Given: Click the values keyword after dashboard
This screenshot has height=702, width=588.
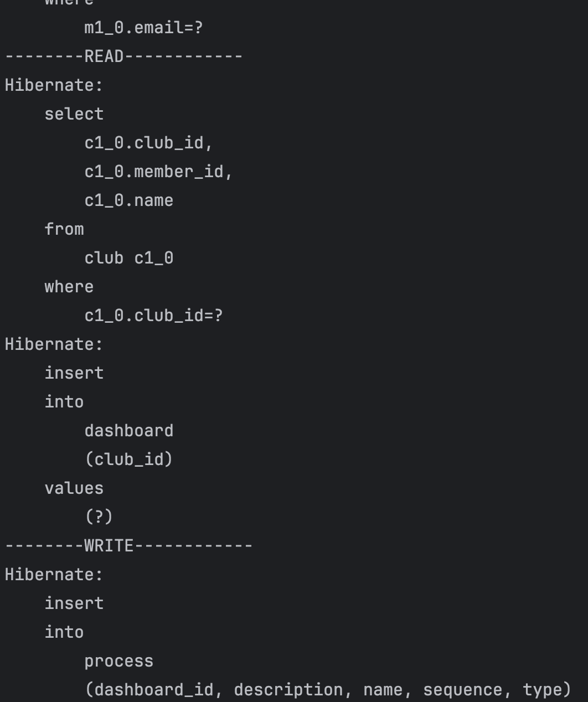Looking at the screenshot, I should pyautogui.click(x=74, y=488).
